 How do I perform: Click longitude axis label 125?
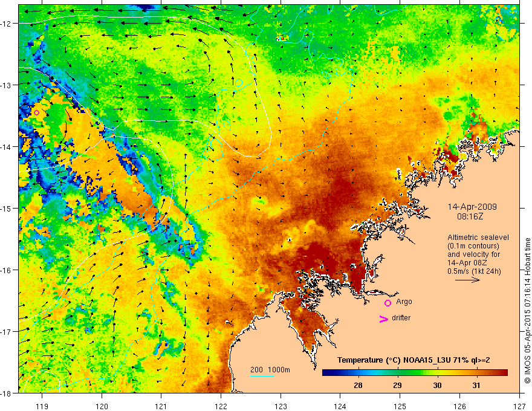(400, 407)
